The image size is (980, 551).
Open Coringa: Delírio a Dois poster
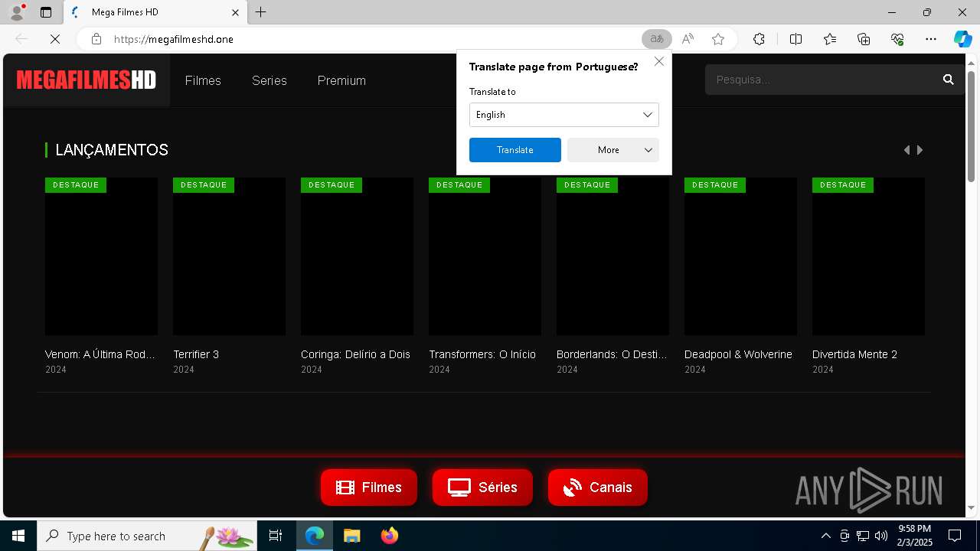pos(357,256)
